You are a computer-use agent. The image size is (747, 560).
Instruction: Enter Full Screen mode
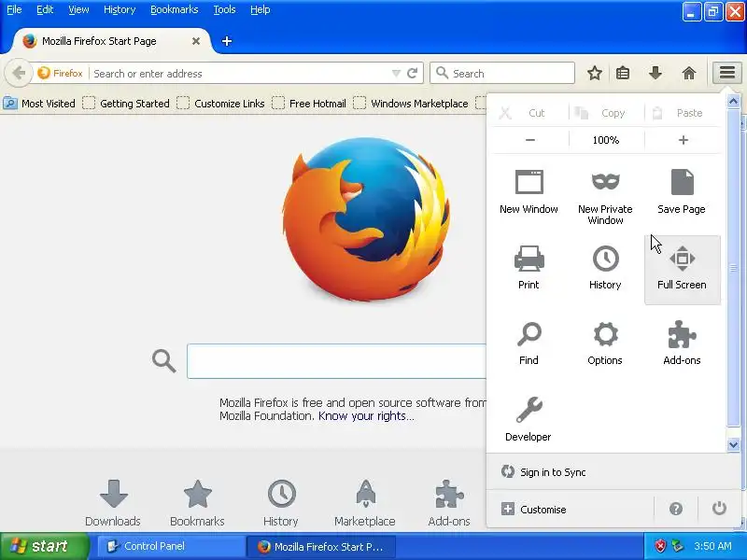coord(682,268)
